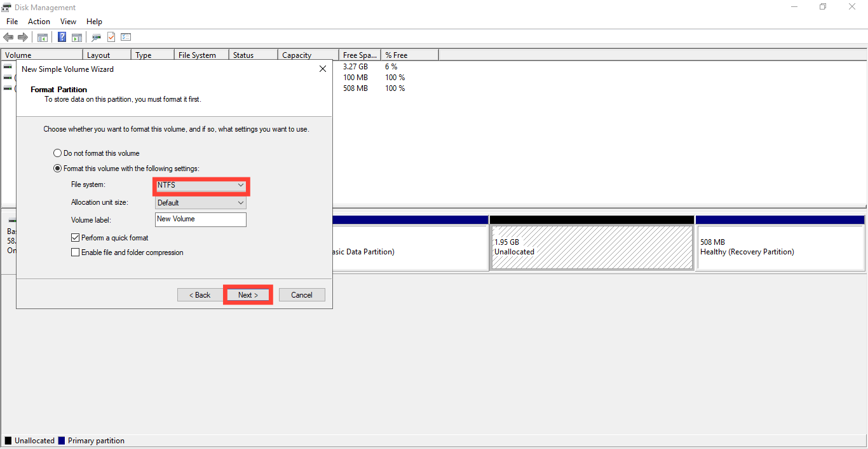Uncheck Perform a quick format
The image size is (868, 449).
click(x=75, y=237)
